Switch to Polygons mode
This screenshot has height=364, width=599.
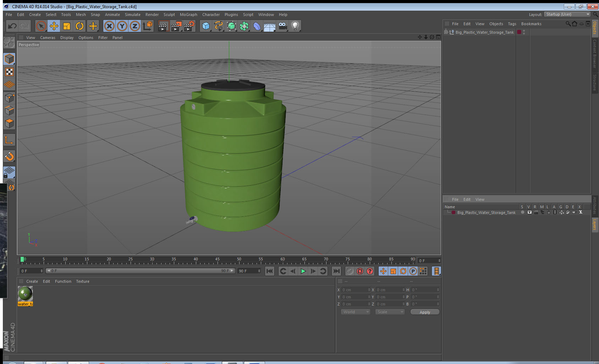(9, 123)
